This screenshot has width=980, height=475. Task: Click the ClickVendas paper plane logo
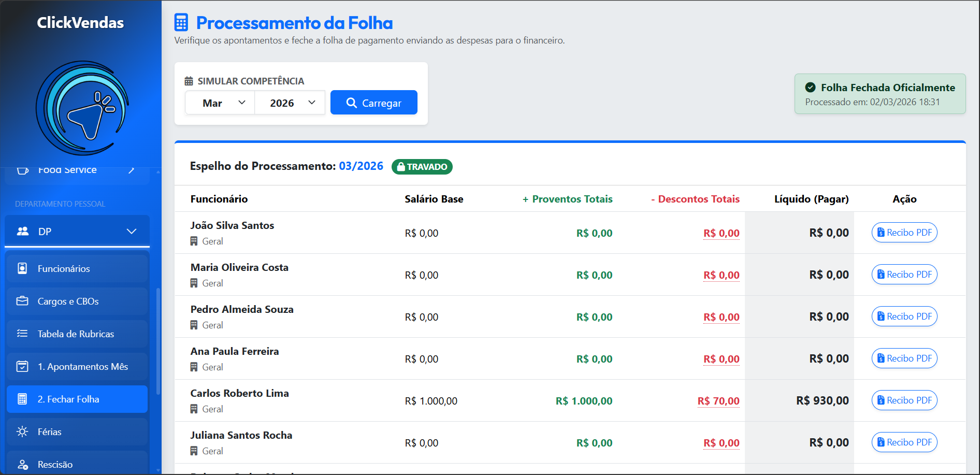82,108
